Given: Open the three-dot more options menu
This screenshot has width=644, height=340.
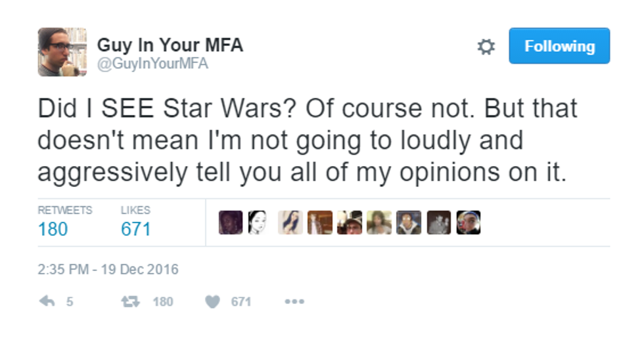Looking at the screenshot, I should click(294, 302).
